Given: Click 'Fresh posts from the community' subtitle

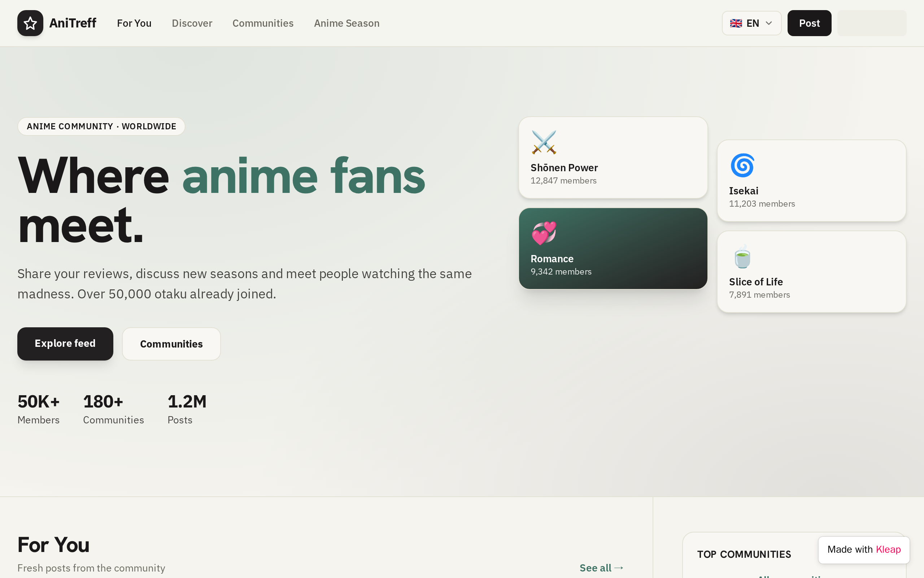Looking at the screenshot, I should pos(91,568).
